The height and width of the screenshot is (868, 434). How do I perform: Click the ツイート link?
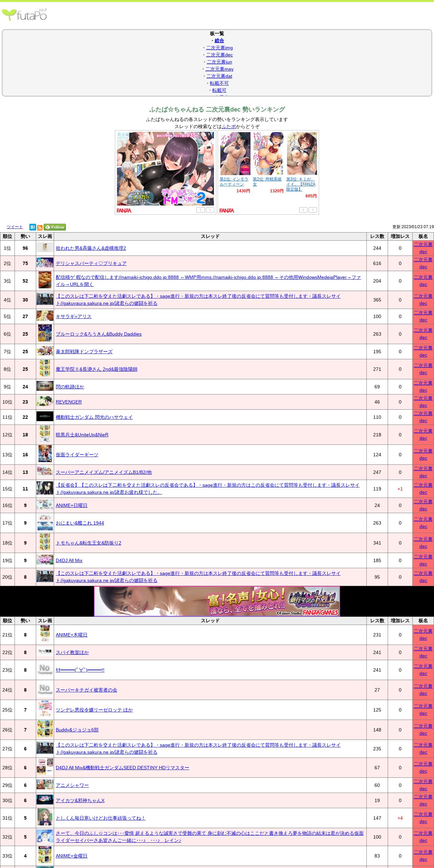tap(15, 227)
